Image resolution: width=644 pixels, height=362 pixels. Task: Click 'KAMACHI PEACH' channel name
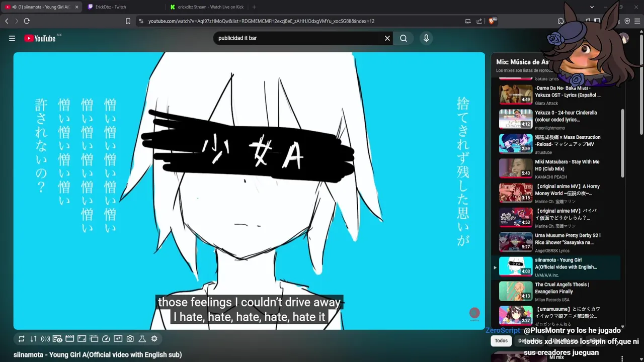pos(551,177)
